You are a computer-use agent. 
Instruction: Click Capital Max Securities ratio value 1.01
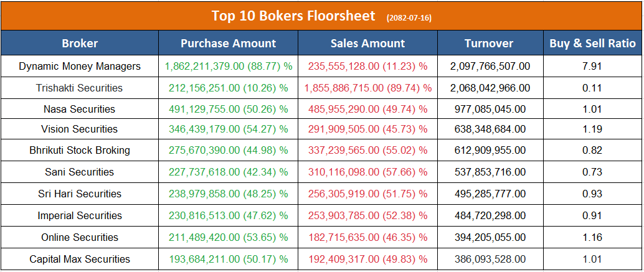pos(592,259)
